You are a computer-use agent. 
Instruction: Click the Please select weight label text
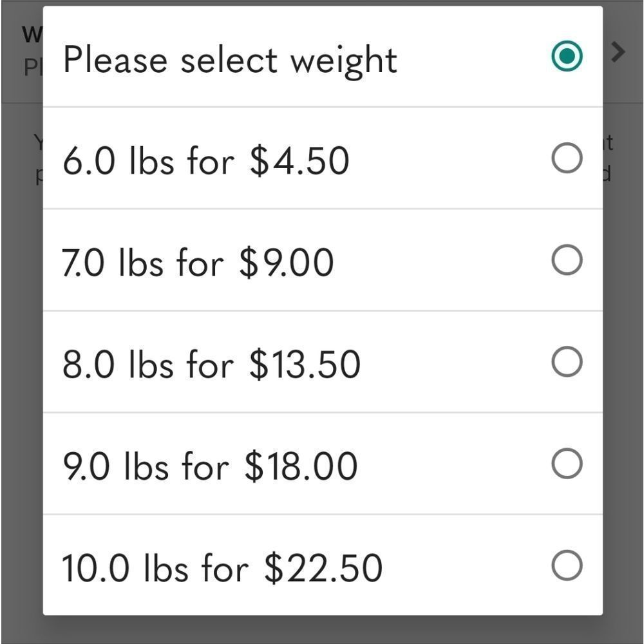click(230, 61)
